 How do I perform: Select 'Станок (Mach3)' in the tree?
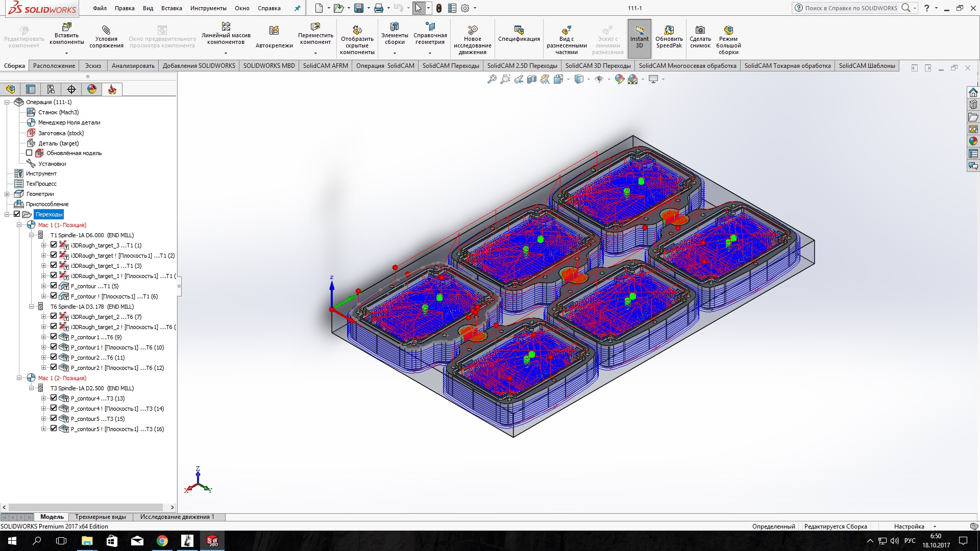tap(58, 112)
